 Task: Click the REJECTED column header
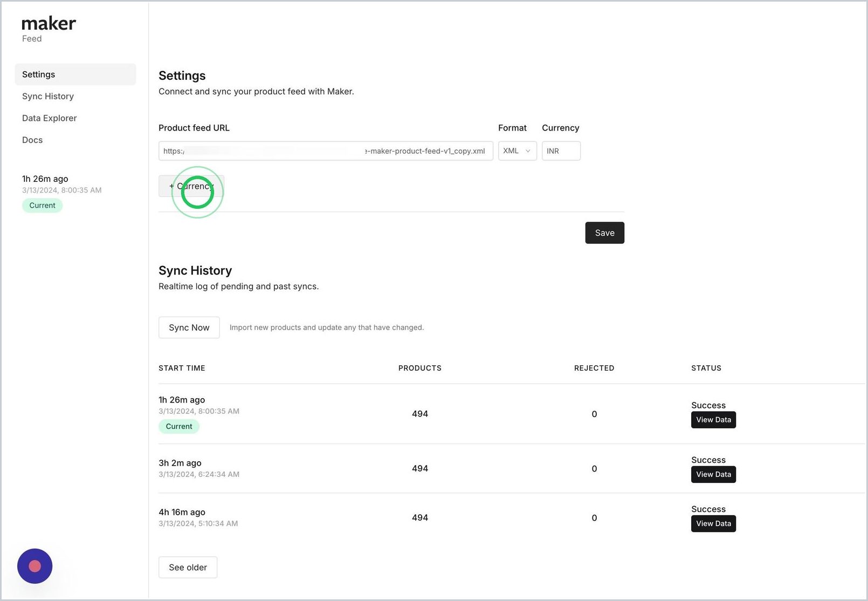(594, 368)
